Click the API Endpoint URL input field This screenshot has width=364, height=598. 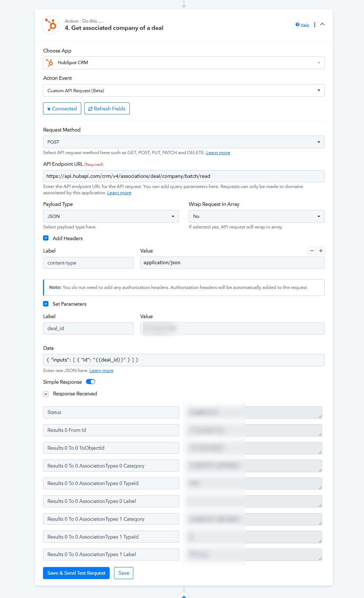click(x=184, y=176)
